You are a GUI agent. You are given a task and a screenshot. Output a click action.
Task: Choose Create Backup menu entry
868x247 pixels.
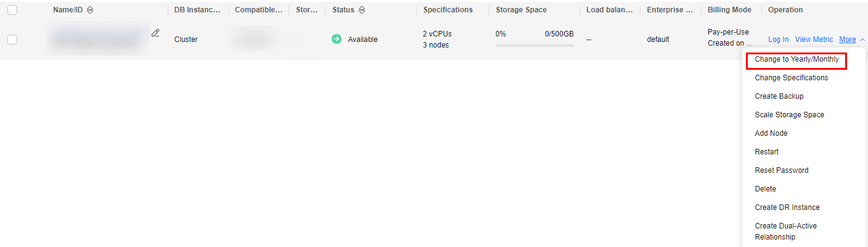[779, 96]
